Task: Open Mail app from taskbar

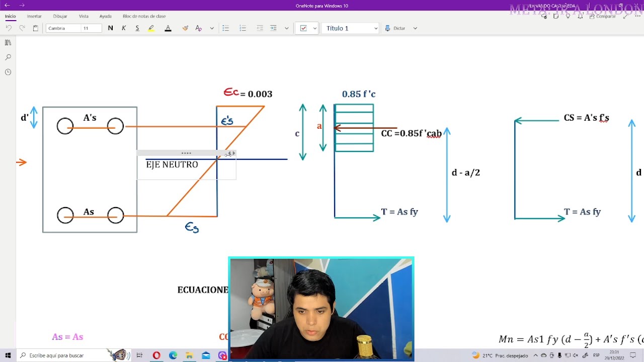Action: (x=206, y=355)
